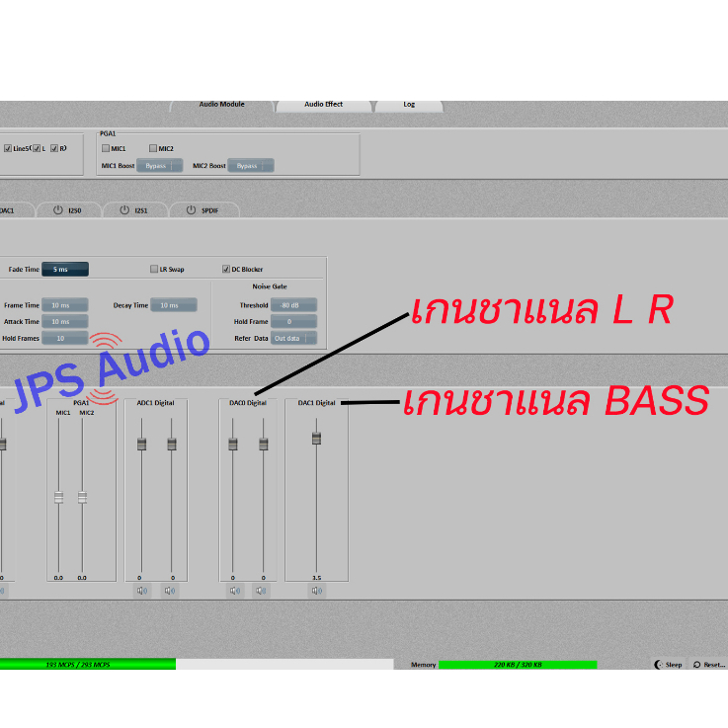
Task: Open the Log tab
Action: point(409,105)
